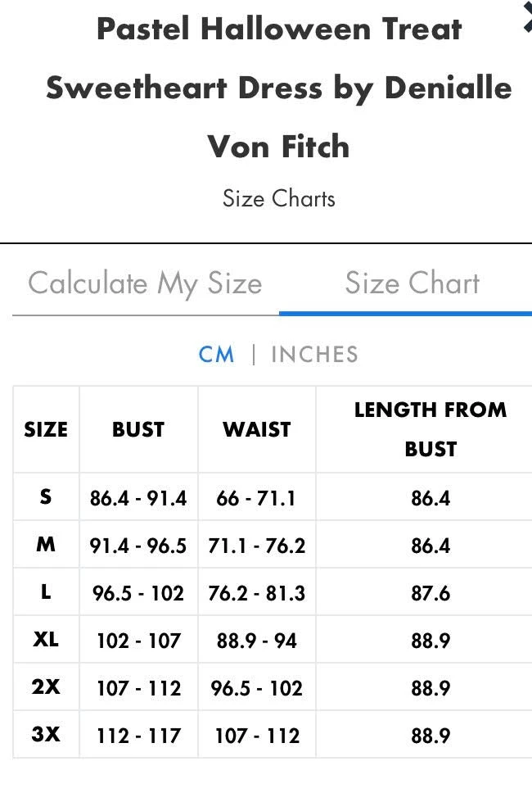Click the Pastel Halloween Treat dress title
Screen dimensions: 532x802
(279, 88)
